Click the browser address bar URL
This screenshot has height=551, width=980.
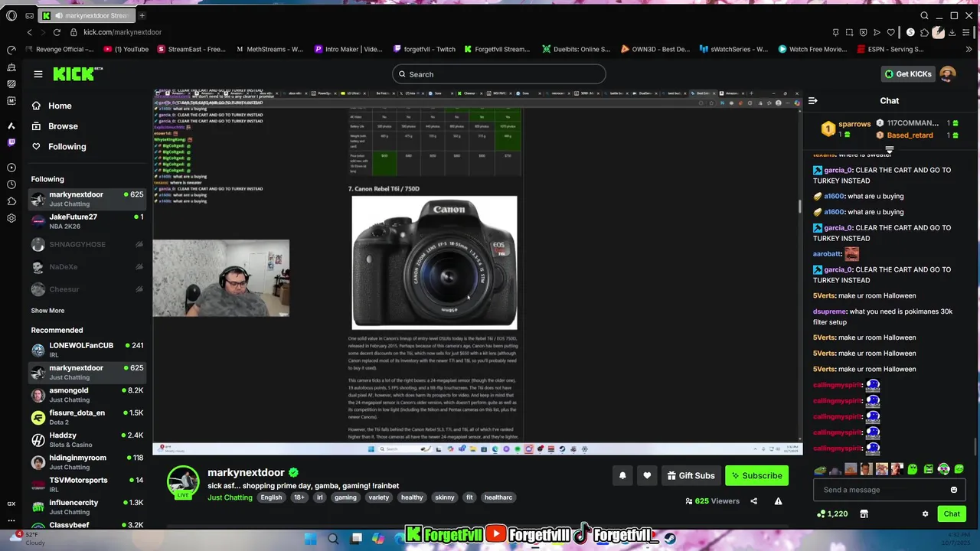[x=122, y=32]
